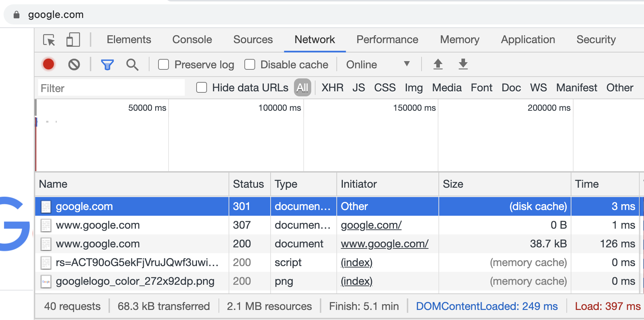Open the Application tab
The image size is (644, 320).
pos(528,40)
